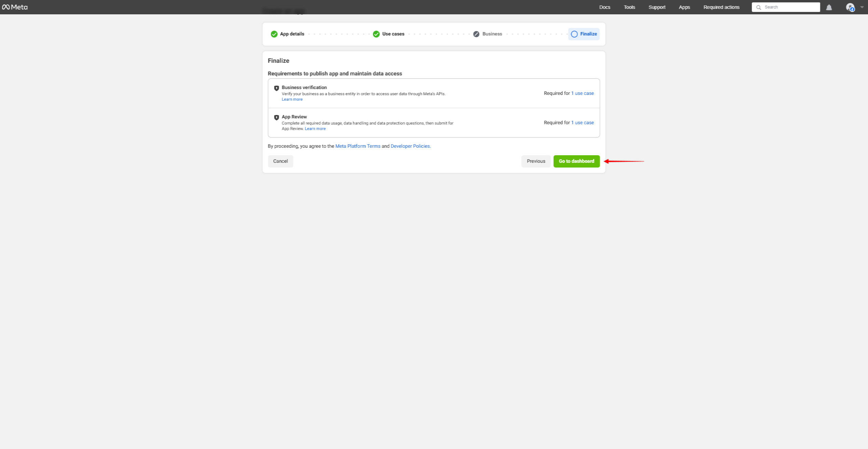Open Required actions in header
This screenshot has width=868, height=449.
[x=721, y=7]
